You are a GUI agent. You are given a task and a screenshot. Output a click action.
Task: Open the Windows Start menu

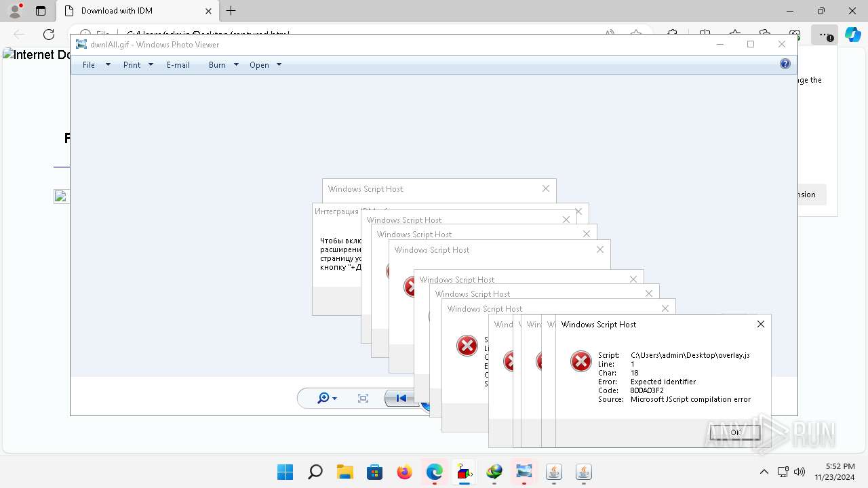285,472
